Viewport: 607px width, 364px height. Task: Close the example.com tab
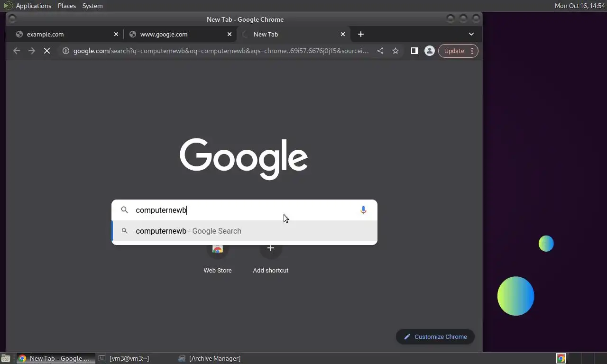116,34
